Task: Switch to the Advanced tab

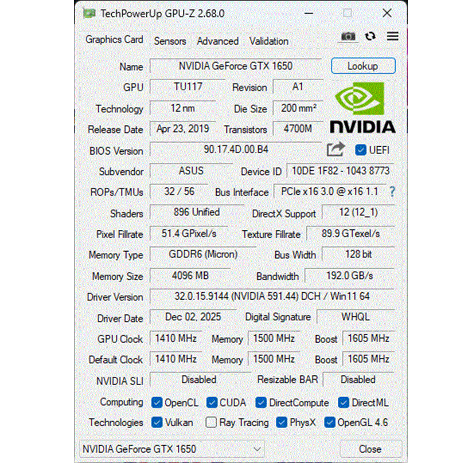Action: (x=218, y=41)
